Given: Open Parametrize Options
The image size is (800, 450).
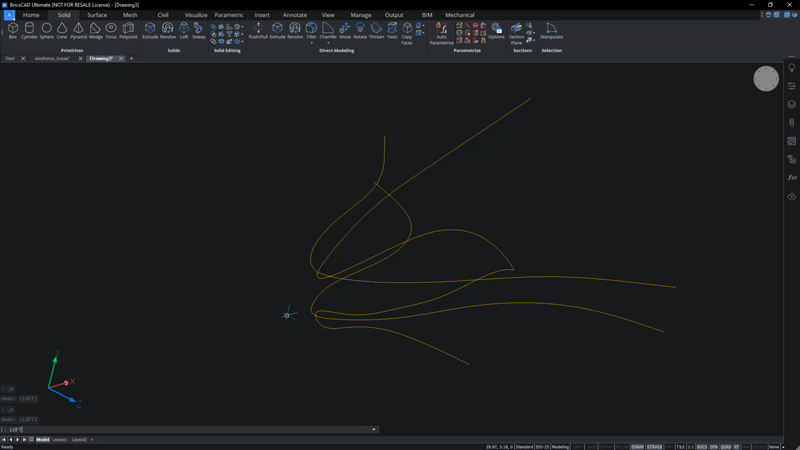Looking at the screenshot, I should [x=496, y=31].
